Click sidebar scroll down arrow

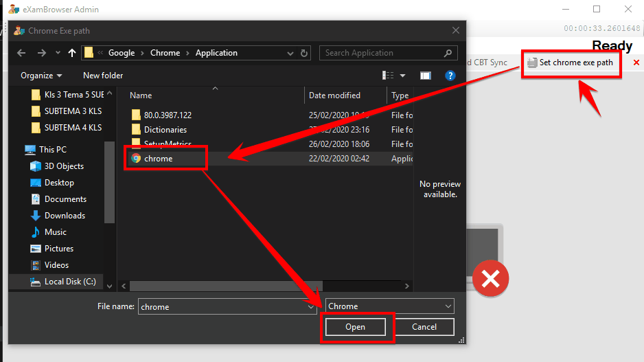click(x=109, y=286)
